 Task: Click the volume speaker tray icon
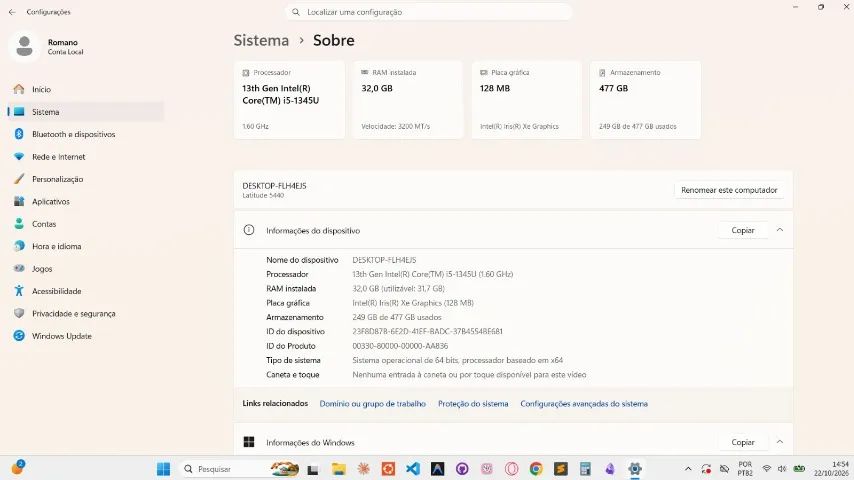point(782,469)
